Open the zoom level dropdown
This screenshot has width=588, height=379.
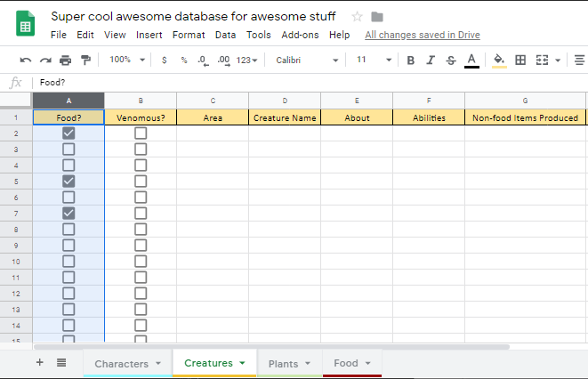click(125, 60)
